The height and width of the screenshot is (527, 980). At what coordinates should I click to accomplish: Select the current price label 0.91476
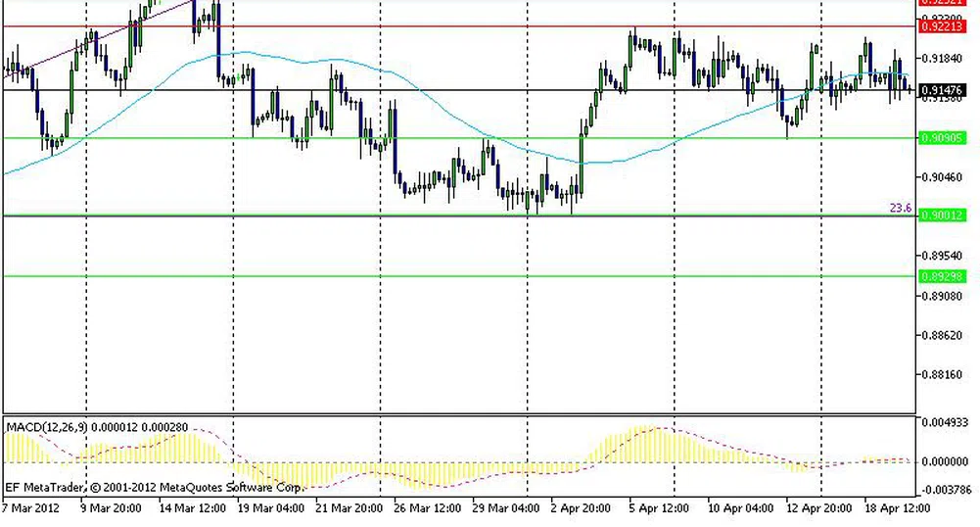(943, 90)
